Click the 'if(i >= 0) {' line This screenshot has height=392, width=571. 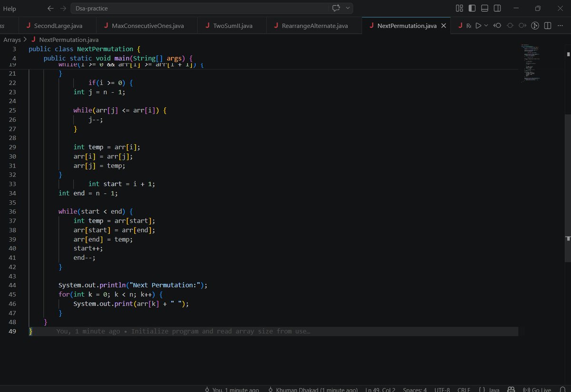(111, 83)
